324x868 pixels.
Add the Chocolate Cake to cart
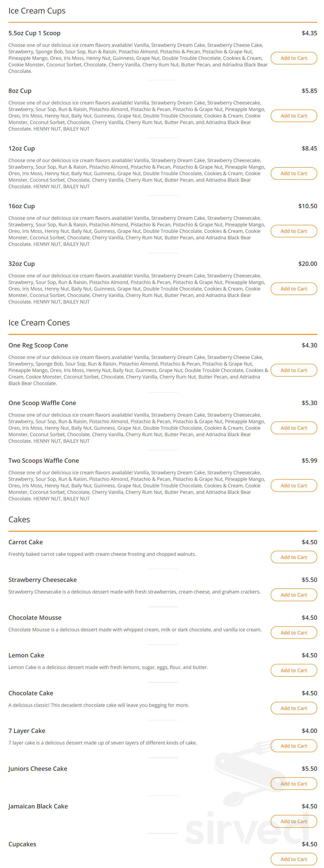point(293,708)
